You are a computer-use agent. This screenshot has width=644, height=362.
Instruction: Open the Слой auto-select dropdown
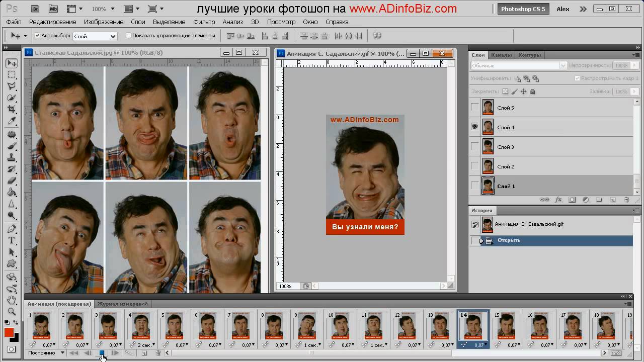[95, 36]
